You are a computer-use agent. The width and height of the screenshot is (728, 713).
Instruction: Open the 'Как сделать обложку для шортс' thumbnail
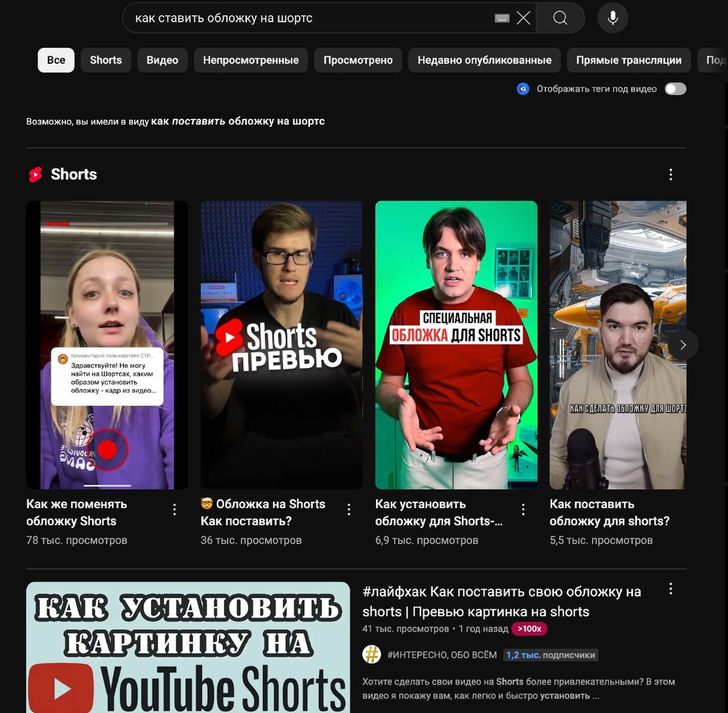618,345
